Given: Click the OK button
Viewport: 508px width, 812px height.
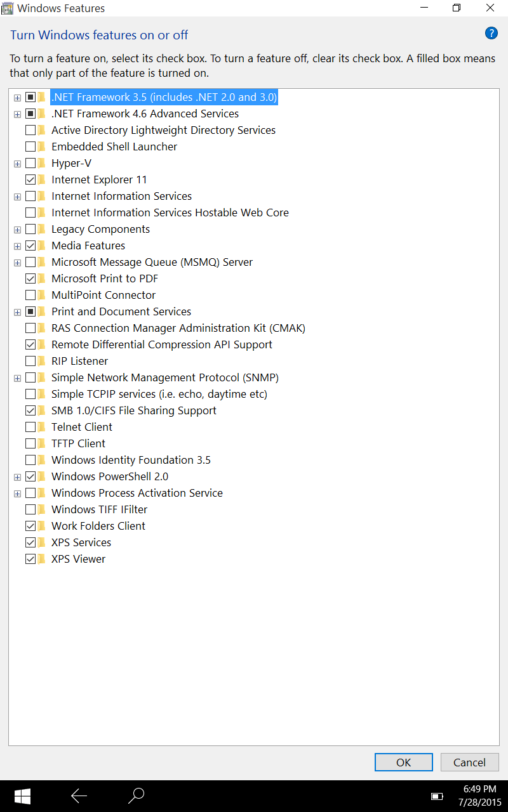Looking at the screenshot, I should pos(403,762).
